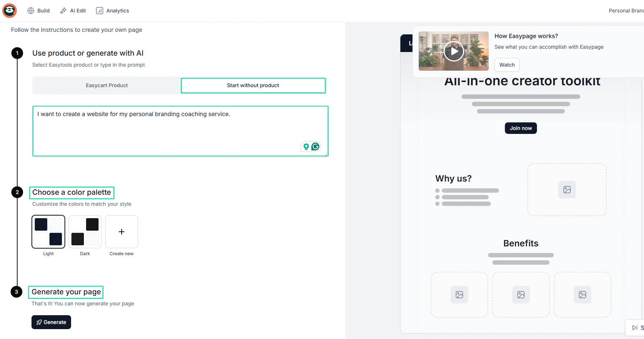This screenshot has width=644, height=339.
Task: Click the Watch button
Action: point(507,65)
